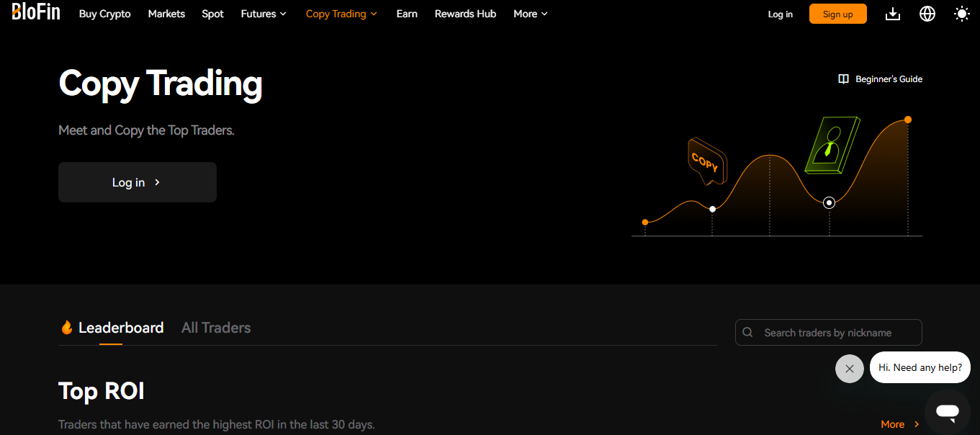Switch to the All Traders tab
Viewport: 980px width, 435px height.
click(216, 328)
